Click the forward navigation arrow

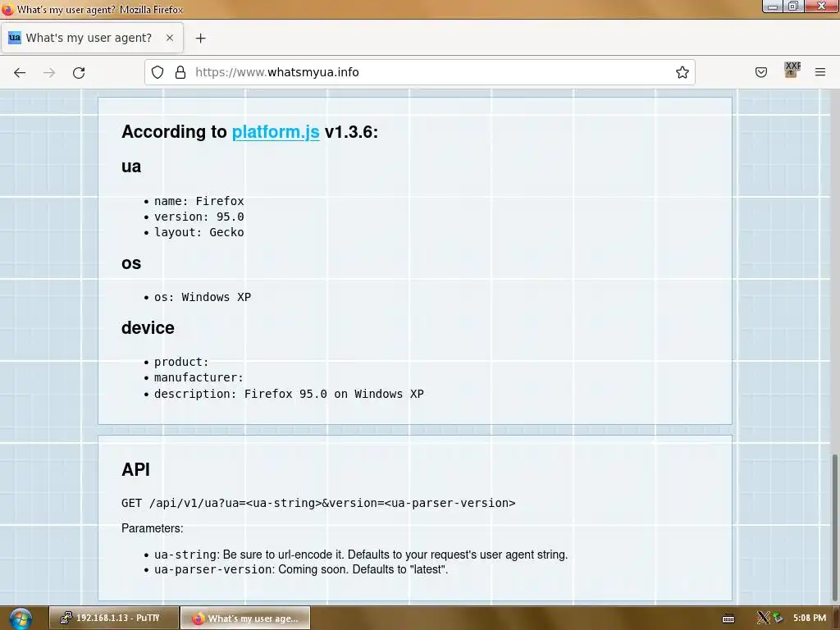click(x=49, y=72)
